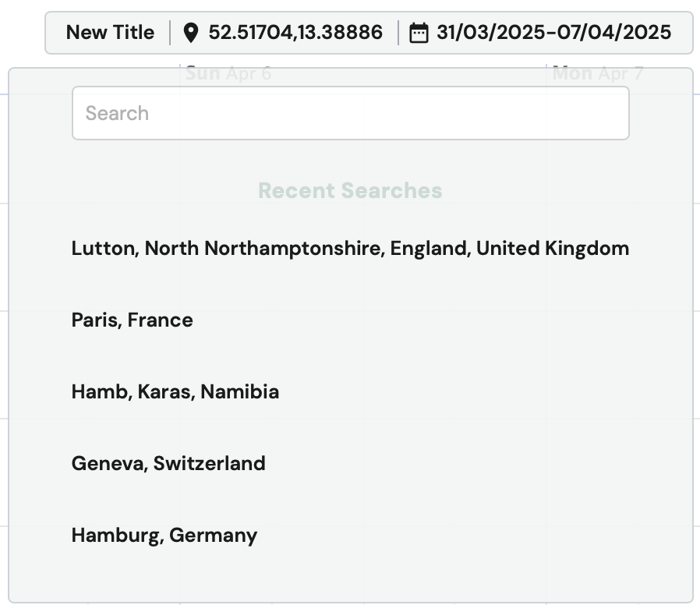This screenshot has width=700, height=605.
Task: Focus the Search input field
Action: (351, 113)
